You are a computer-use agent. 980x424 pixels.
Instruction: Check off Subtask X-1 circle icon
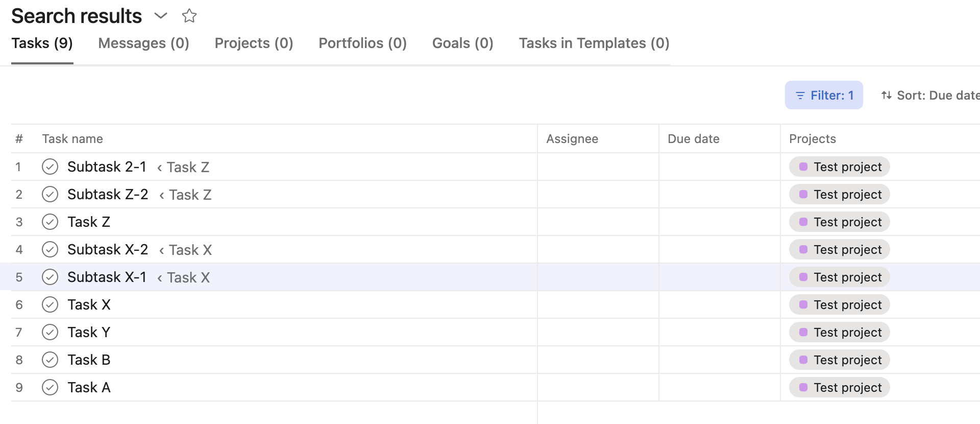click(x=50, y=277)
